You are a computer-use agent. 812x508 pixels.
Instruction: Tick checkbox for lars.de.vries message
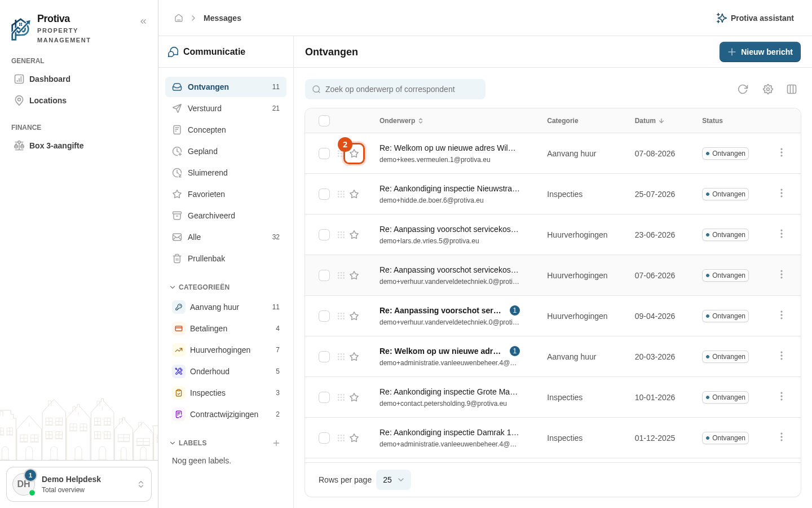click(x=324, y=235)
